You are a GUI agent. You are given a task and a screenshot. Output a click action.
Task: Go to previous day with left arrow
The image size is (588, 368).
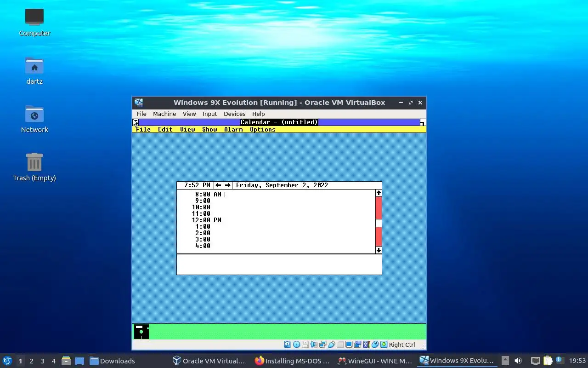tap(218, 185)
